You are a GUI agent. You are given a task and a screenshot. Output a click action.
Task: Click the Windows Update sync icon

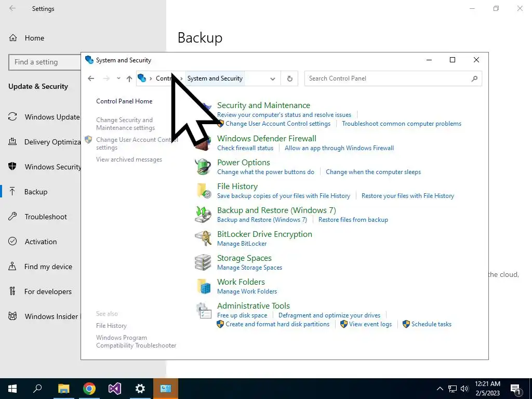[12, 117]
